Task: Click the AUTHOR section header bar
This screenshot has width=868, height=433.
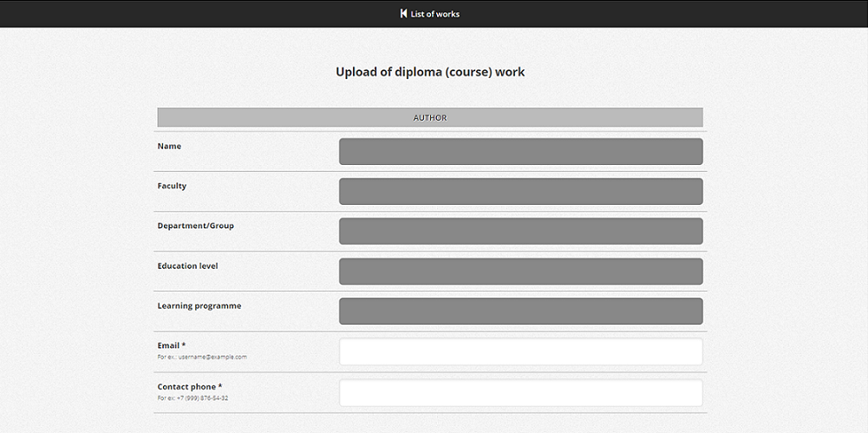Action: 430,118
